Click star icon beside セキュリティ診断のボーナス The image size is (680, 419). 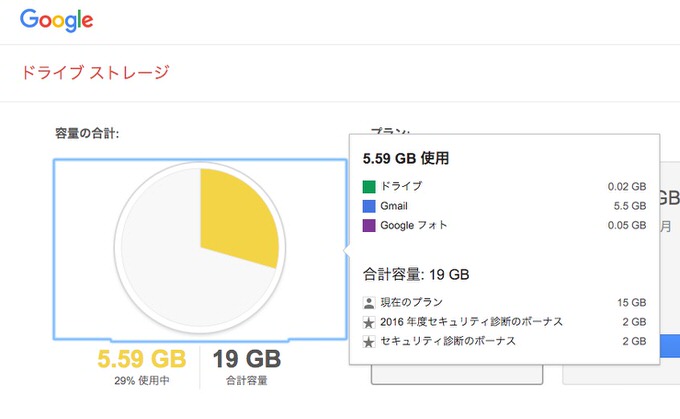[x=369, y=341]
